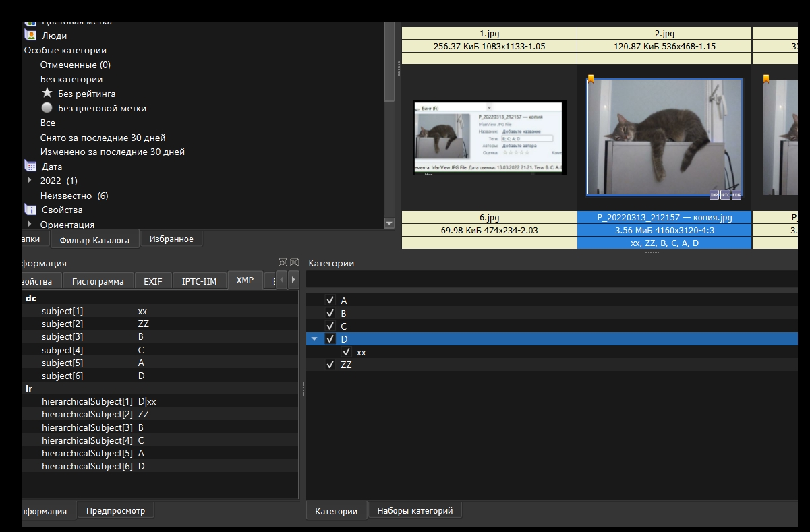Click the grey circle 'Без цветовой метки' icon

pos(47,108)
